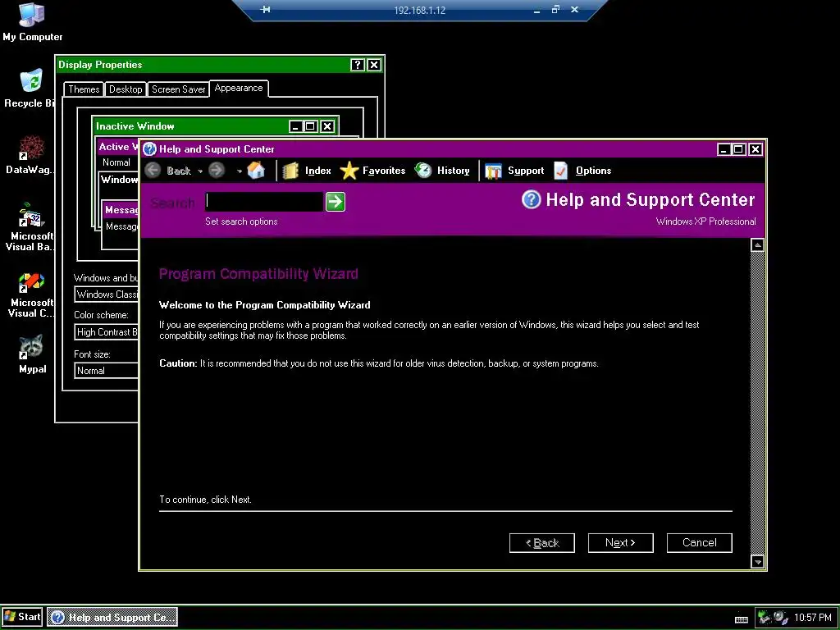Click the green search go arrow

336,202
